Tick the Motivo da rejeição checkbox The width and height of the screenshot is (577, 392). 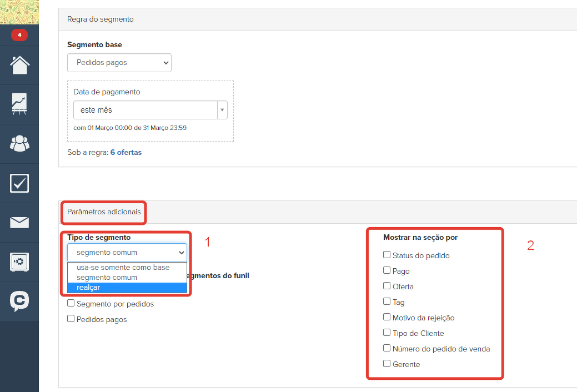point(387,317)
